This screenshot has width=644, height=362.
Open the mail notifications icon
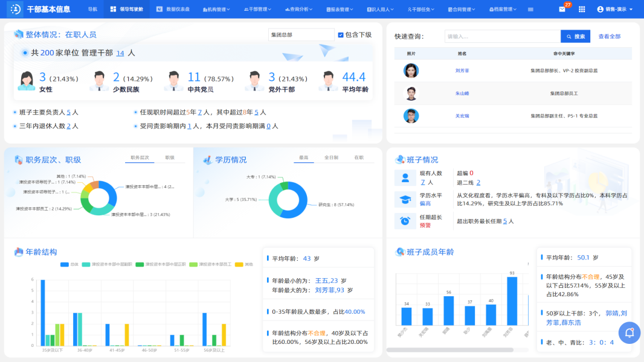562,10
